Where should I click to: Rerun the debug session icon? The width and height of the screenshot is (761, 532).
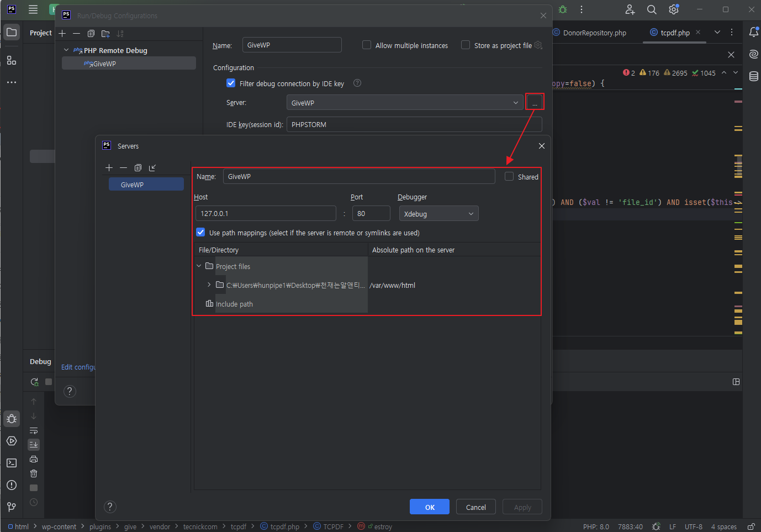point(34,382)
